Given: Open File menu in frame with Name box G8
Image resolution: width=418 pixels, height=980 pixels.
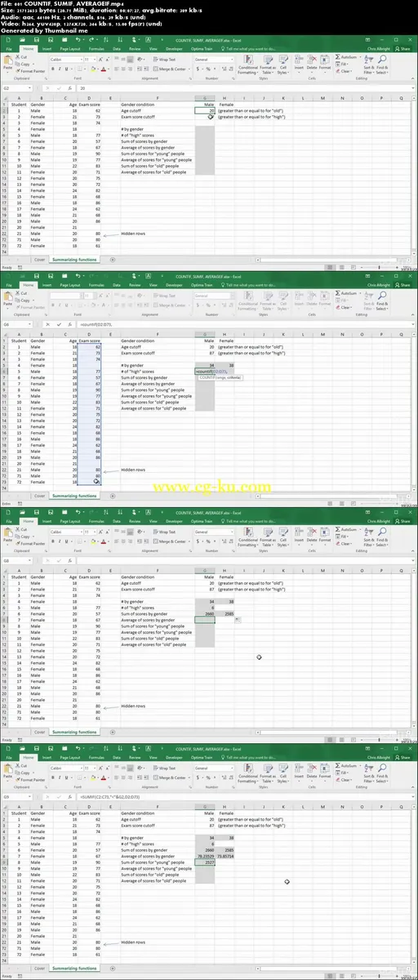Looking at the screenshot, I should tap(8, 521).
